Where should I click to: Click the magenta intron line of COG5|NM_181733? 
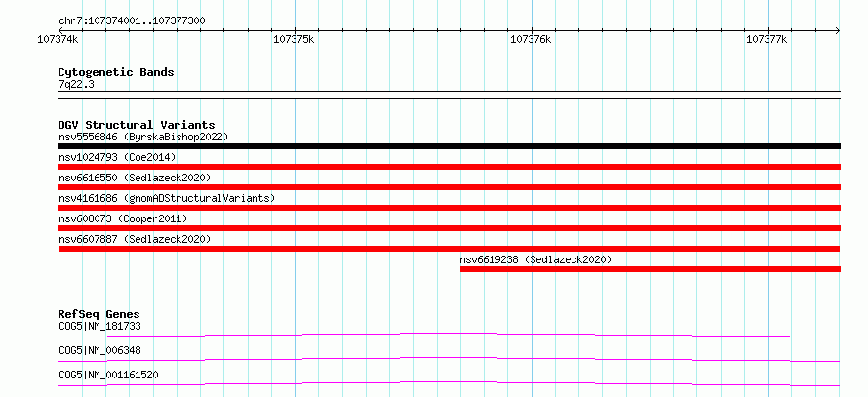(x=449, y=335)
